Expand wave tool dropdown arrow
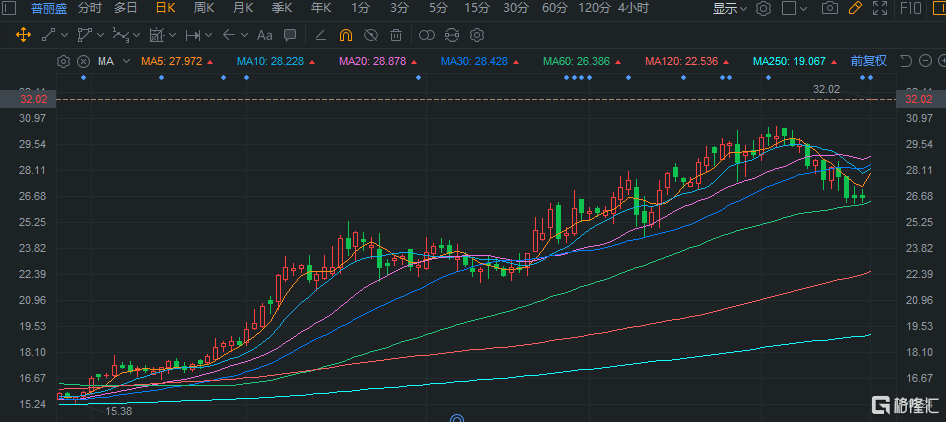Image resolution: width=946 pixels, height=422 pixels. point(137,35)
